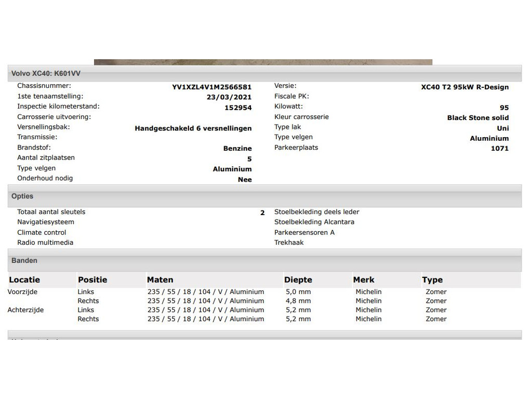Image resolution: width=532 pixels, height=399 pixels.
Task: Select the keys count value 2
Action: tap(262, 213)
